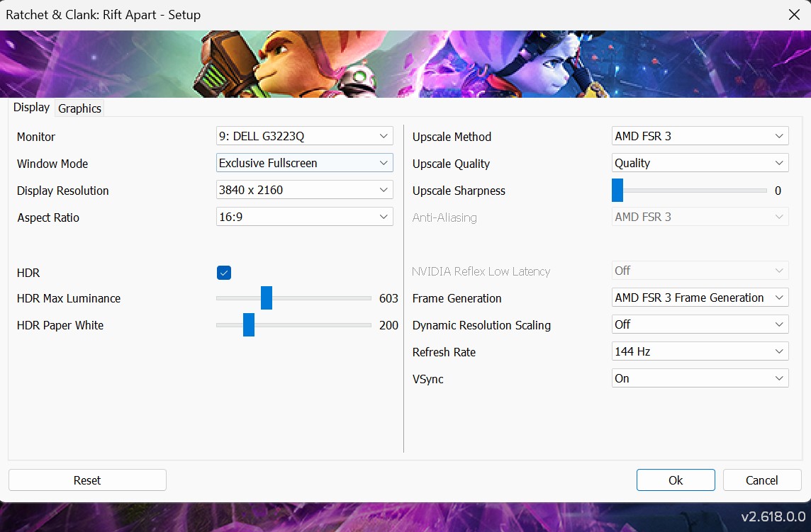Uncheck the HDR checkbox
The height and width of the screenshot is (532, 811).
224,273
